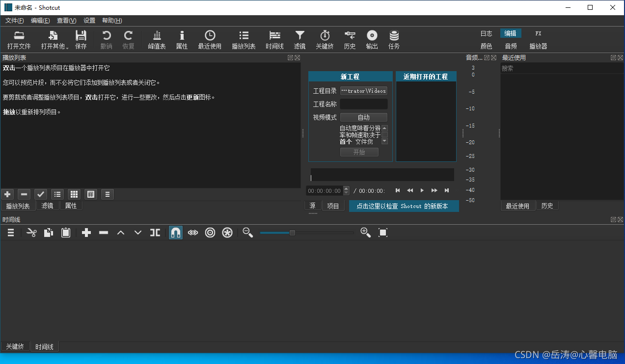Switch to the 日志 layout
This screenshot has width=625, height=364.
coord(486,33)
